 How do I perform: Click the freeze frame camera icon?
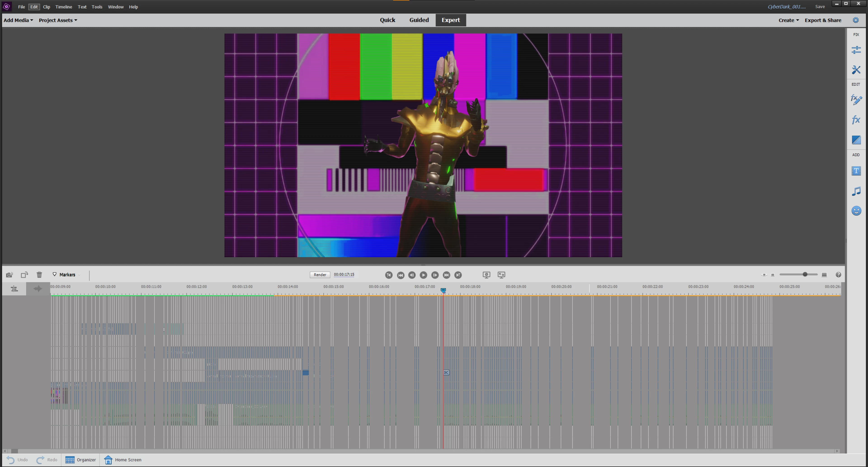pyautogui.click(x=9, y=275)
